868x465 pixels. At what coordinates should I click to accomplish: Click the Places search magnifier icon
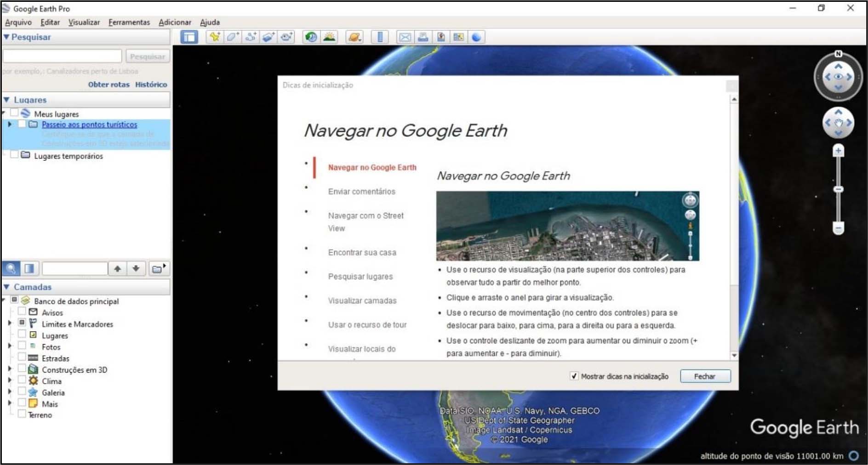click(11, 268)
